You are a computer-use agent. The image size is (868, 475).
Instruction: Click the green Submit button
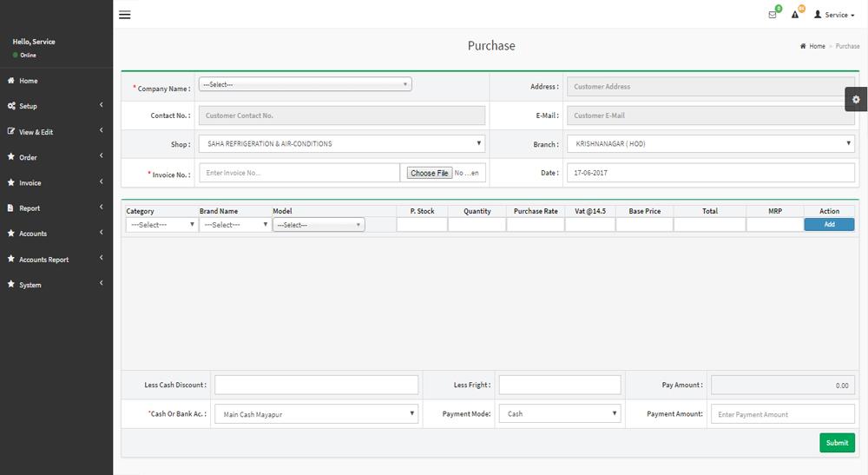(837, 442)
